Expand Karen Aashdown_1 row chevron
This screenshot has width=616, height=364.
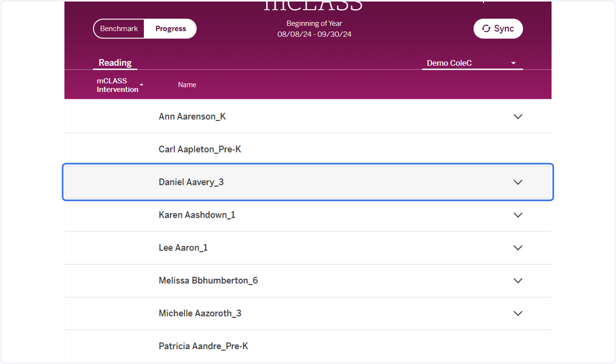pyautogui.click(x=518, y=215)
